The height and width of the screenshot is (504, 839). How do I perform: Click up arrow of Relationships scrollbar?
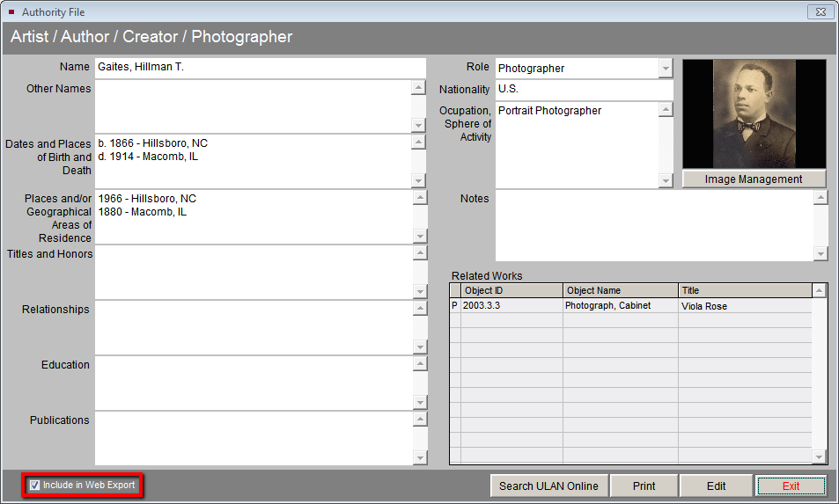[x=420, y=309]
